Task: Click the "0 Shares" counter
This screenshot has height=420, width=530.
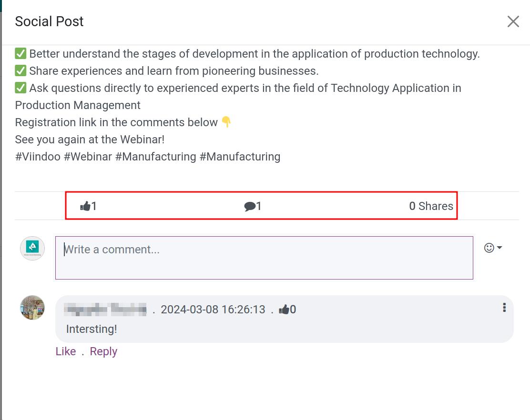Action: tap(431, 206)
